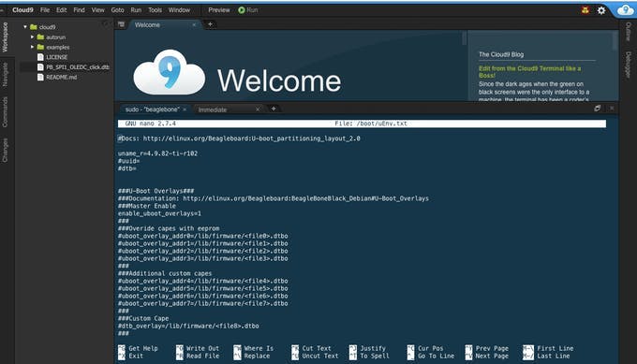Viewport: 637px width, 364px height.
Task: Open the Workspace side panel
Action: tap(6, 37)
